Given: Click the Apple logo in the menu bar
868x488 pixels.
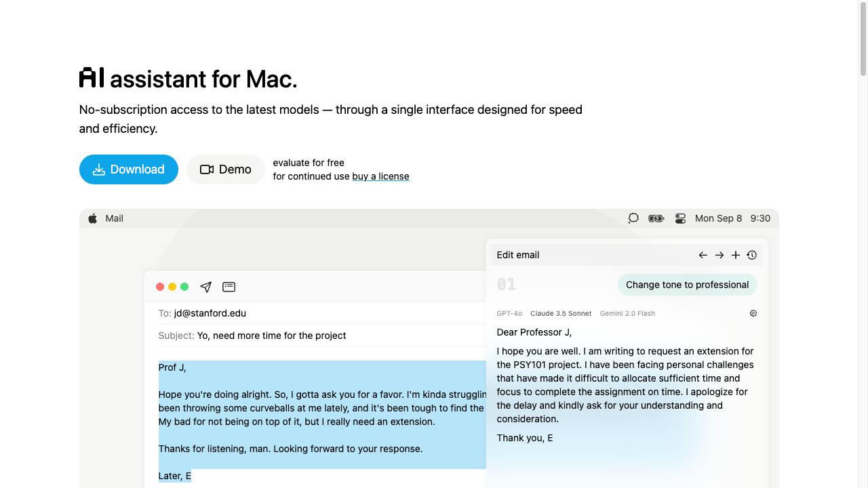Looking at the screenshot, I should 93,218.
